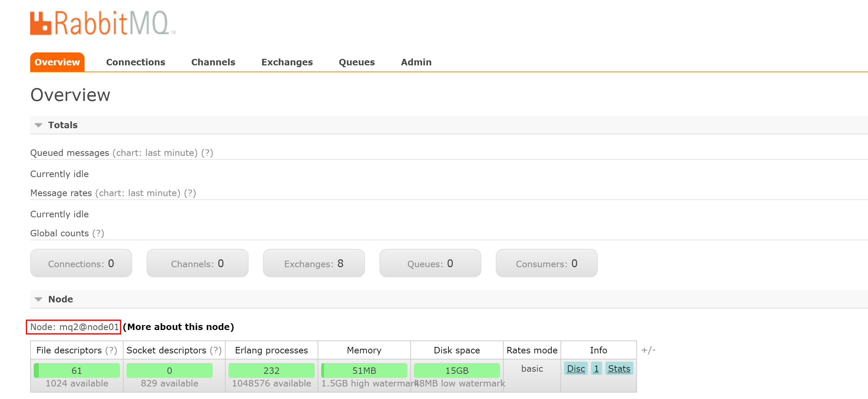Click the Socket descriptors usage bar 0
Image resolution: width=868 pixels, height=399 pixels.
170,370
